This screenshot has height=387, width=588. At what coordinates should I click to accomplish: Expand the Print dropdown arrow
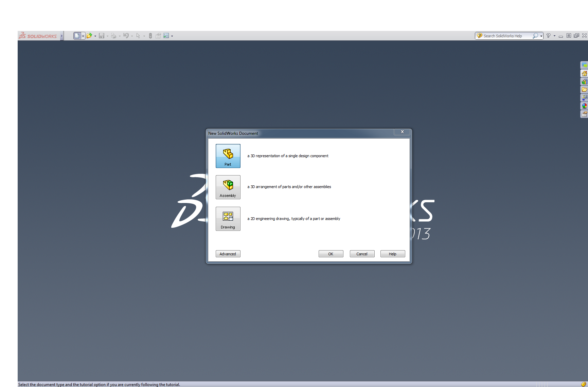[x=120, y=36]
